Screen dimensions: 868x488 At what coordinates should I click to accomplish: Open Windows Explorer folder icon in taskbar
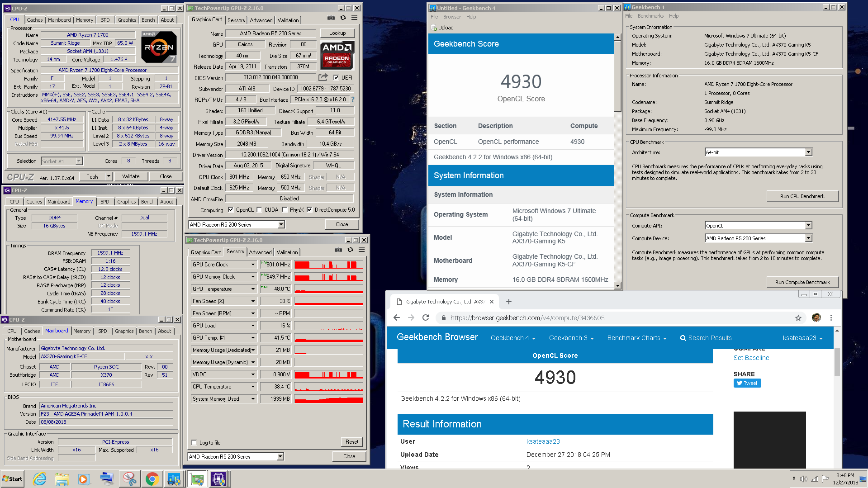click(62, 479)
